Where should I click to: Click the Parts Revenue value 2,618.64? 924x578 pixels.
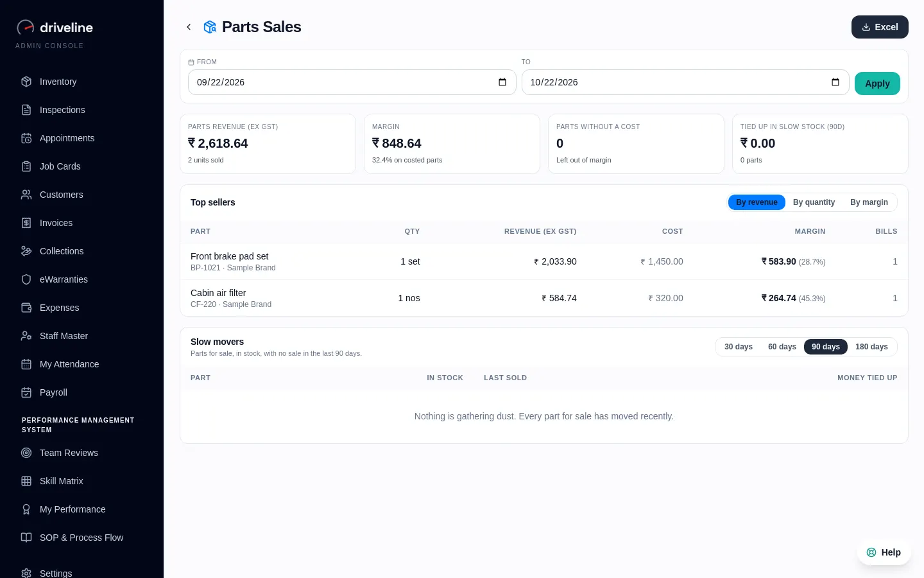click(218, 143)
